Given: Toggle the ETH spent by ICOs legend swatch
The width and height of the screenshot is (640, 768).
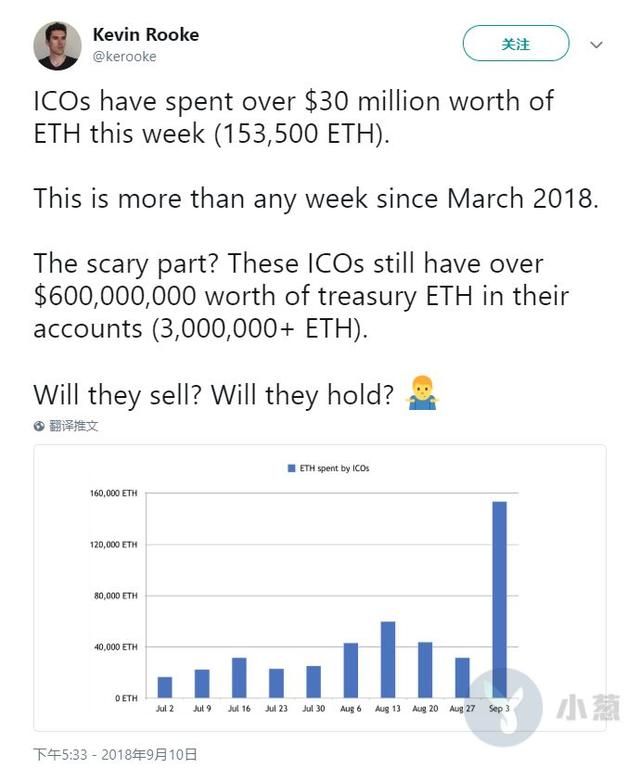Looking at the screenshot, I should [x=291, y=468].
